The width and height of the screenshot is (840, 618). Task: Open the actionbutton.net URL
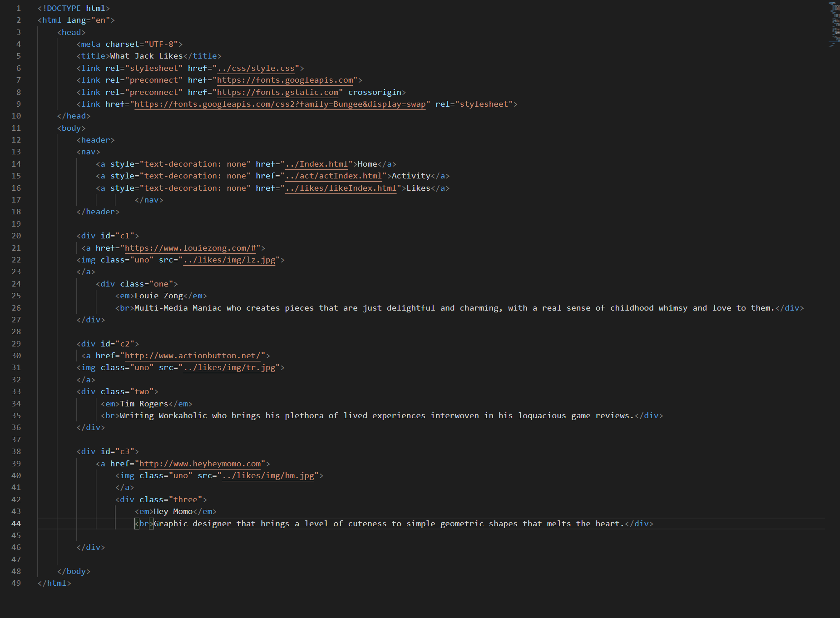tap(192, 356)
